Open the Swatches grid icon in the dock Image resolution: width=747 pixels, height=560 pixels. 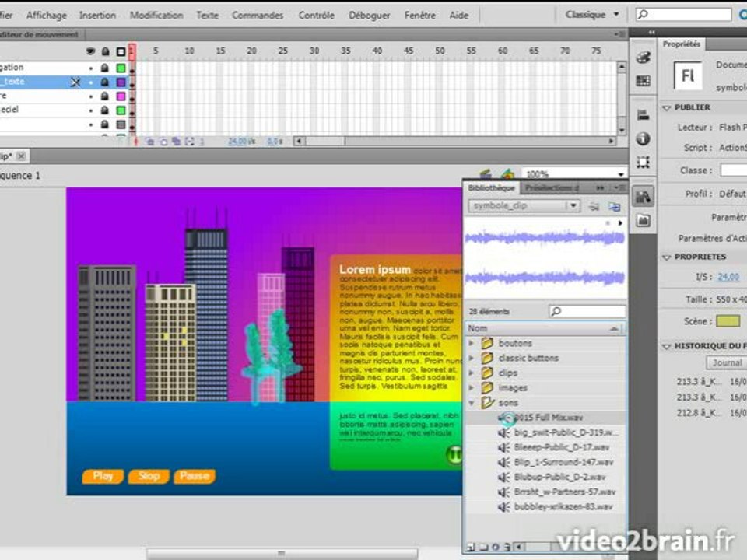(x=644, y=81)
